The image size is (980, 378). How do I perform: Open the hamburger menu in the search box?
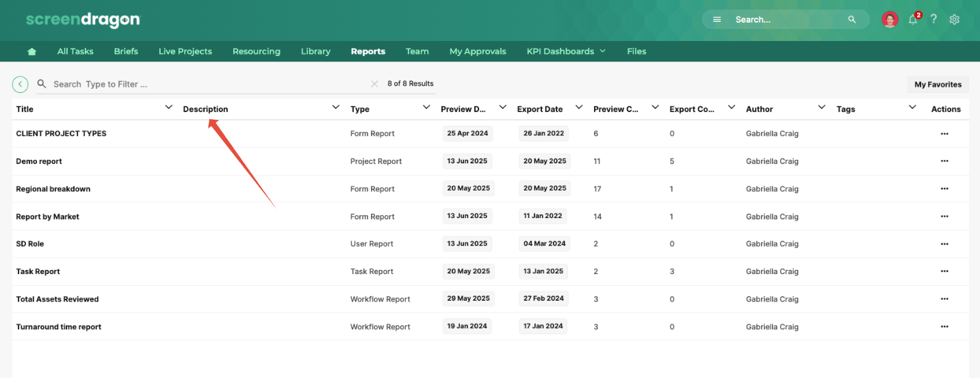717,20
